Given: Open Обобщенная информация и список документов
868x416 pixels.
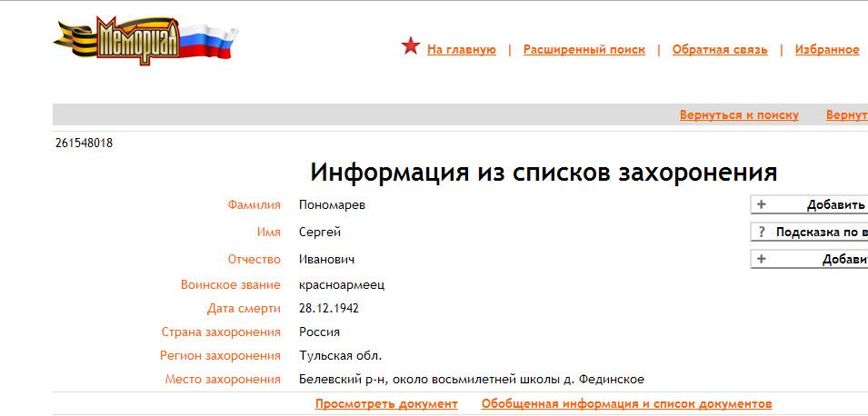Looking at the screenshot, I should [627, 404].
